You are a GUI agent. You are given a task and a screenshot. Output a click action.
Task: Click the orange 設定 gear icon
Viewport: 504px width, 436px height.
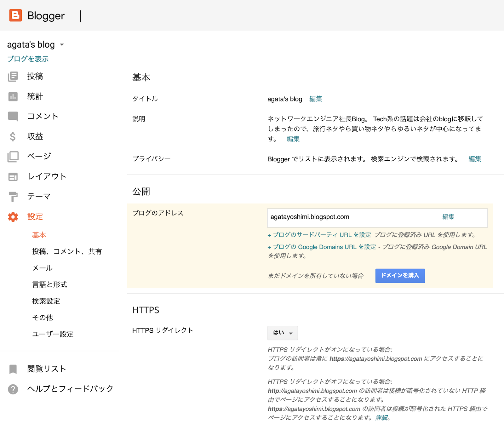pos(13,217)
